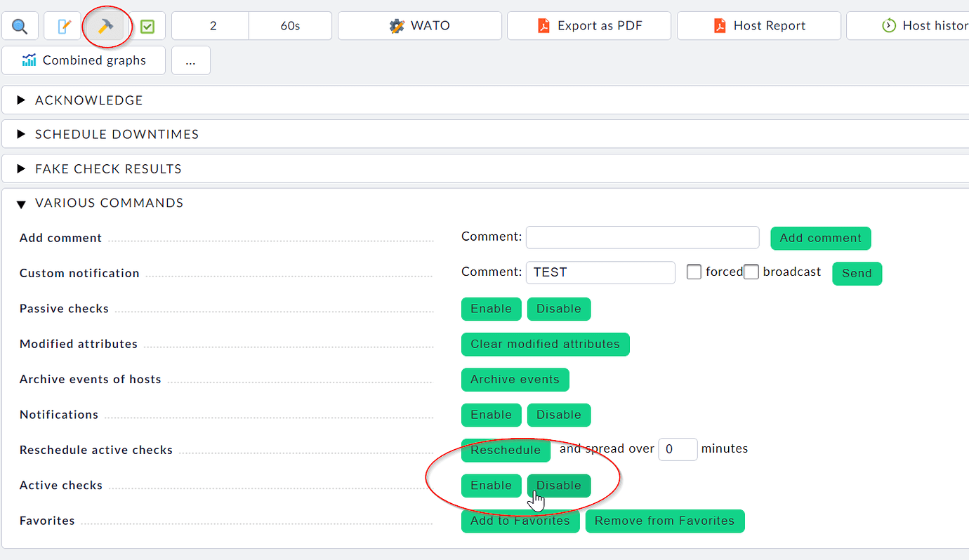The width and height of the screenshot is (969, 560).
Task: Open the Host history view
Action: tap(927, 25)
